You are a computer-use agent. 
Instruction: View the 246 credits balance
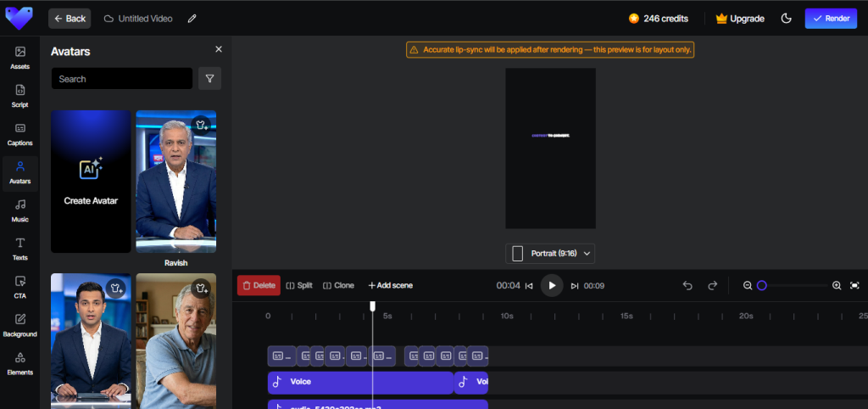click(659, 19)
